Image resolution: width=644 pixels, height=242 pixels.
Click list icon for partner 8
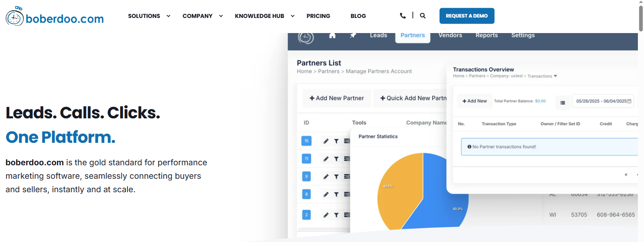click(x=347, y=195)
